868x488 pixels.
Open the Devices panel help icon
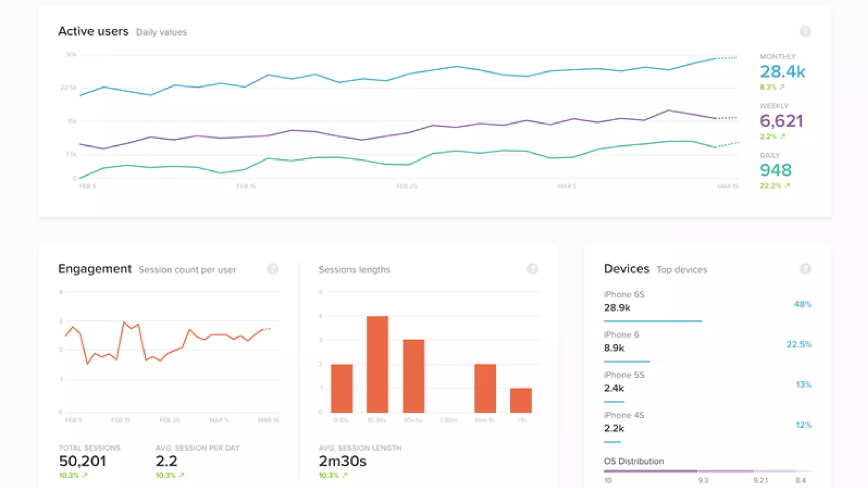click(805, 269)
